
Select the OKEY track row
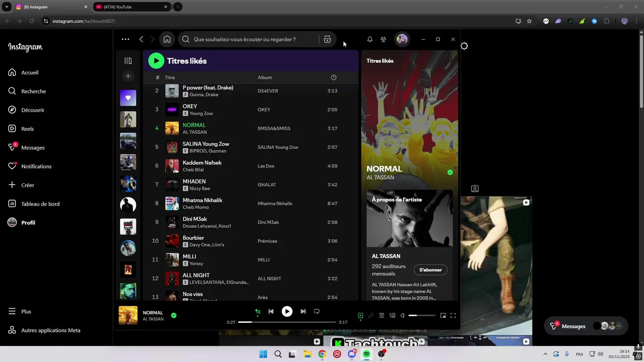point(251,110)
